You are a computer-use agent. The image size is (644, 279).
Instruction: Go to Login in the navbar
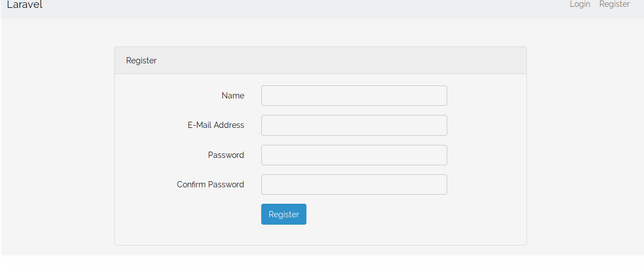click(x=580, y=5)
